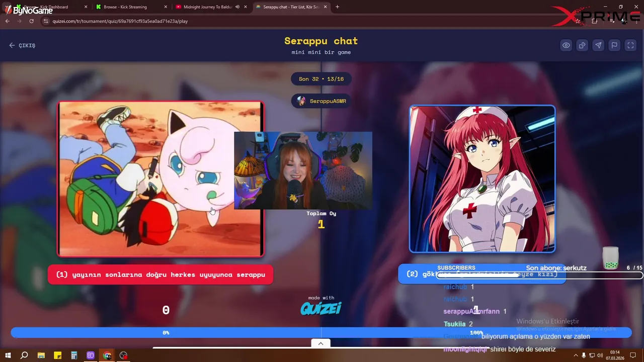This screenshot has height=362, width=644.
Task: Click the browser back arrow
Action: point(7,21)
